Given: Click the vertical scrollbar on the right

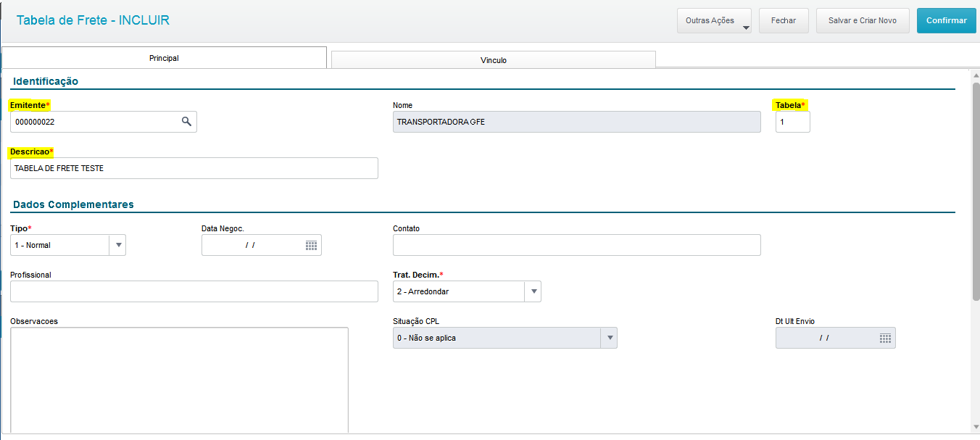Looking at the screenshot, I should (976, 191).
